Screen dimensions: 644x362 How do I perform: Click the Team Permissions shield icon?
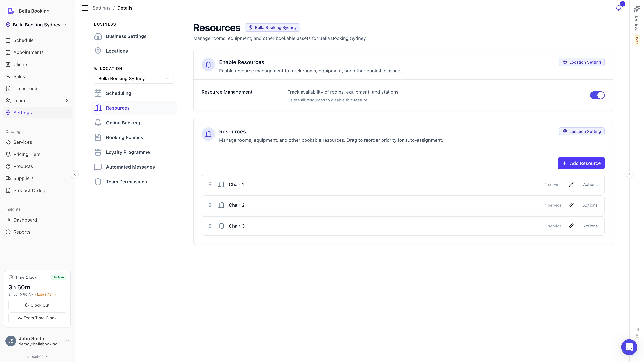coord(98,182)
